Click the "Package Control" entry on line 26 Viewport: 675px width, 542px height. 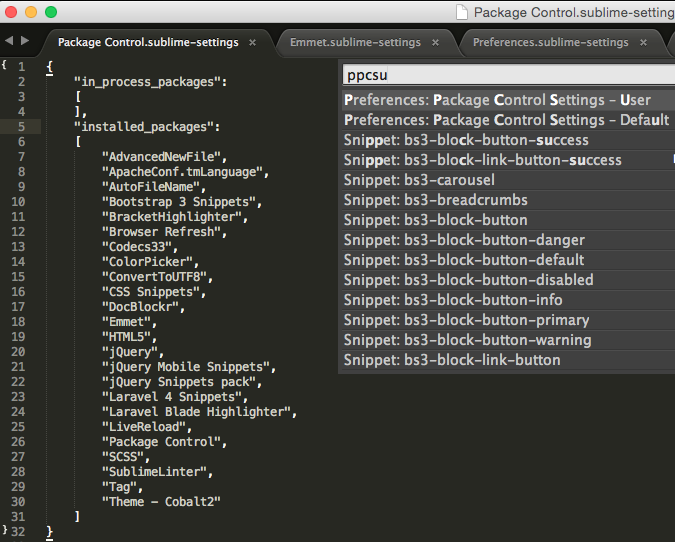[x=165, y=442]
